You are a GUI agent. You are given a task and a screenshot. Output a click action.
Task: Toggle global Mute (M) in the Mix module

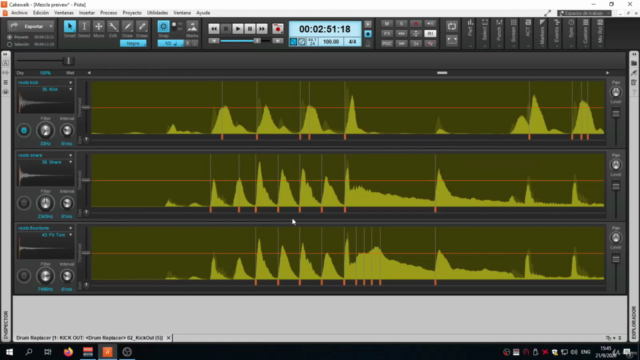387,23
